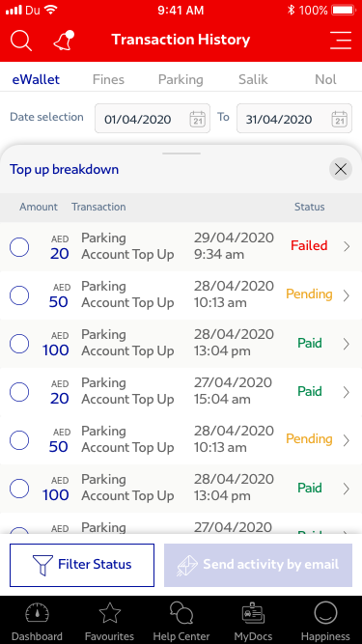This screenshot has height=644, width=362.
Task: Expand details of 27/04/2020 15:04 Paid transaction
Action: click(347, 392)
